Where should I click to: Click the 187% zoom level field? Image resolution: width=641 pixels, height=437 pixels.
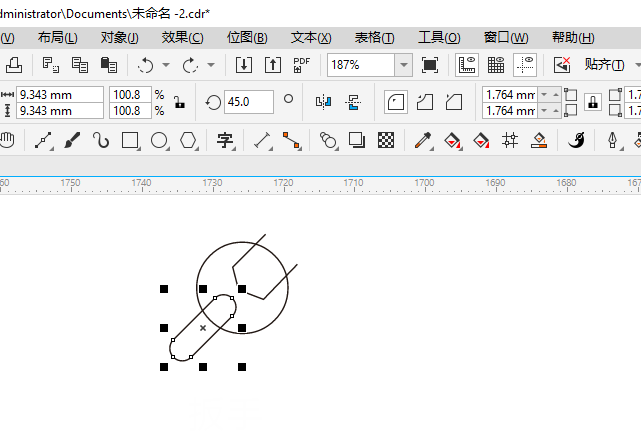pyautogui.click(x=361, y=65)
